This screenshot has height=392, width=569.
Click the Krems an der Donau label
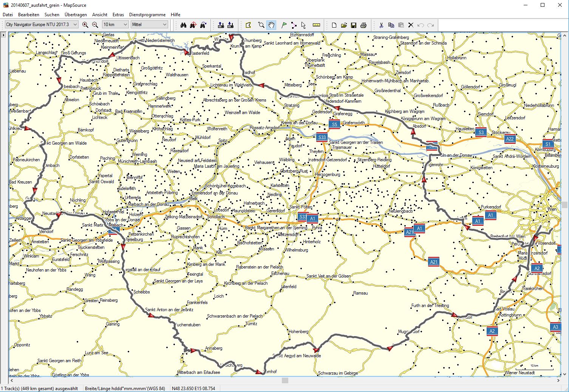click(299, 123)
